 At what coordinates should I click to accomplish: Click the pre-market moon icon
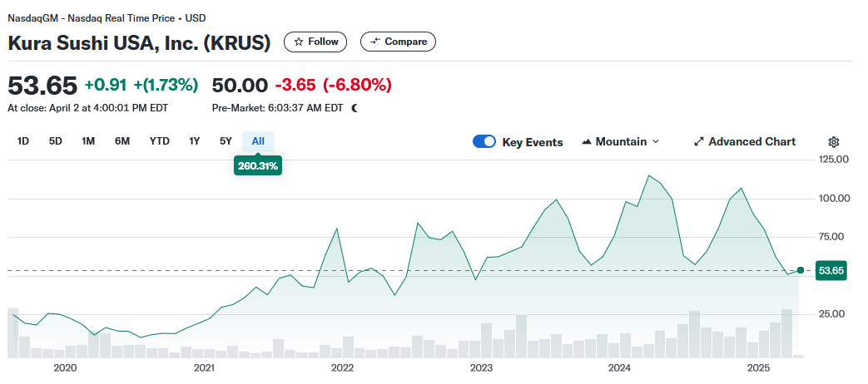355,108
